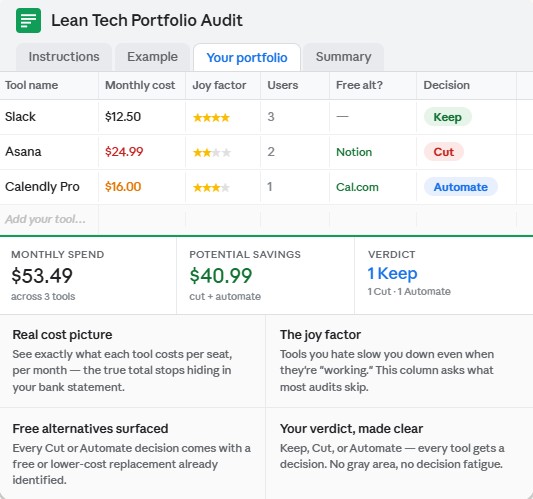Click the Free alternatives surfaced heading
The width and height of the screenshot is (533, 499).
pos(90,429)
